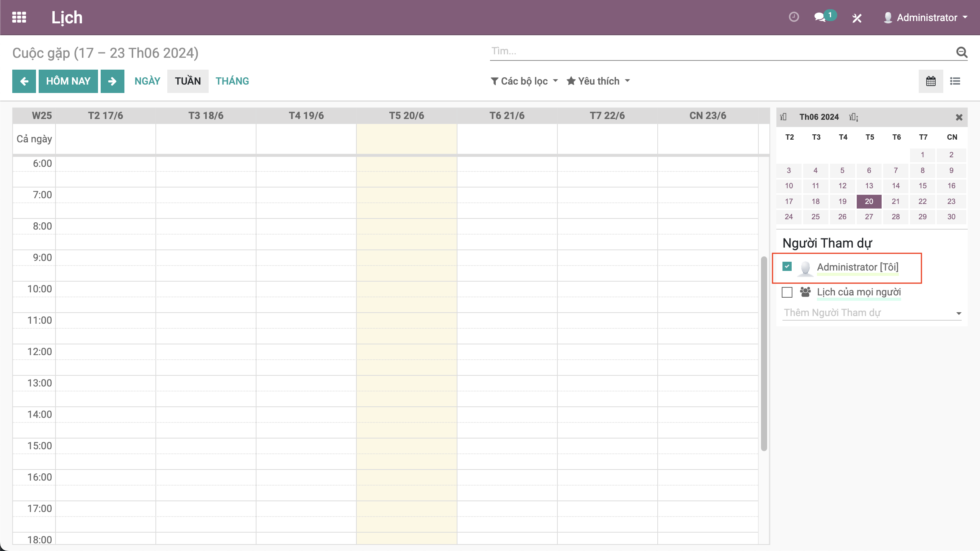Image resolution: width=980 pixels, height=551 pixels.
Task: Click the search magnifier icon
Action: (962, 52)
